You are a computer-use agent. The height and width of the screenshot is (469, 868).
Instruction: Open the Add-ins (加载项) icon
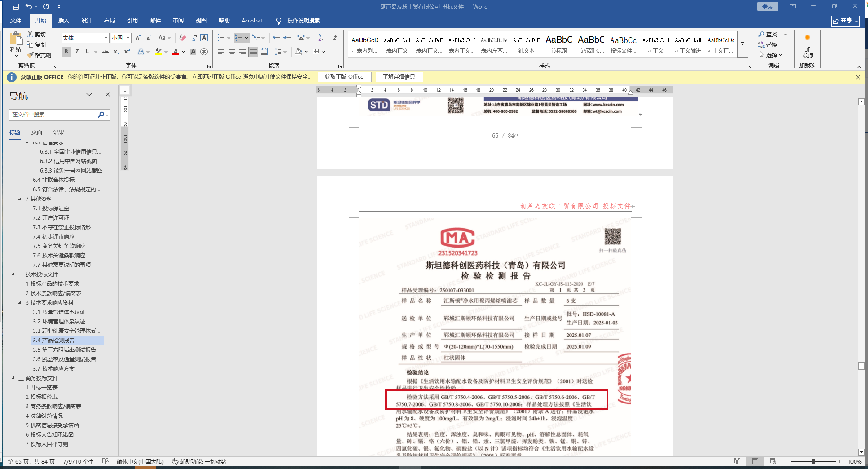[x=807, y=38]
